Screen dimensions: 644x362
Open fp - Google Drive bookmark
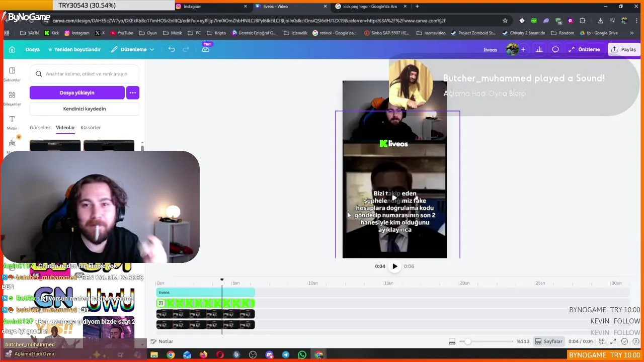pos(598,33)
